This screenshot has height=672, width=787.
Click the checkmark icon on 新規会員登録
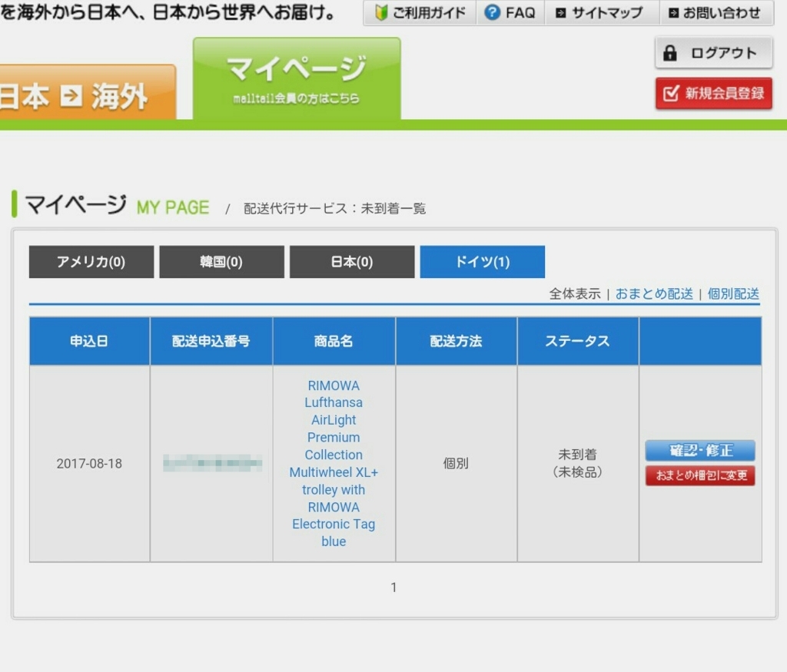pos(671,93)
